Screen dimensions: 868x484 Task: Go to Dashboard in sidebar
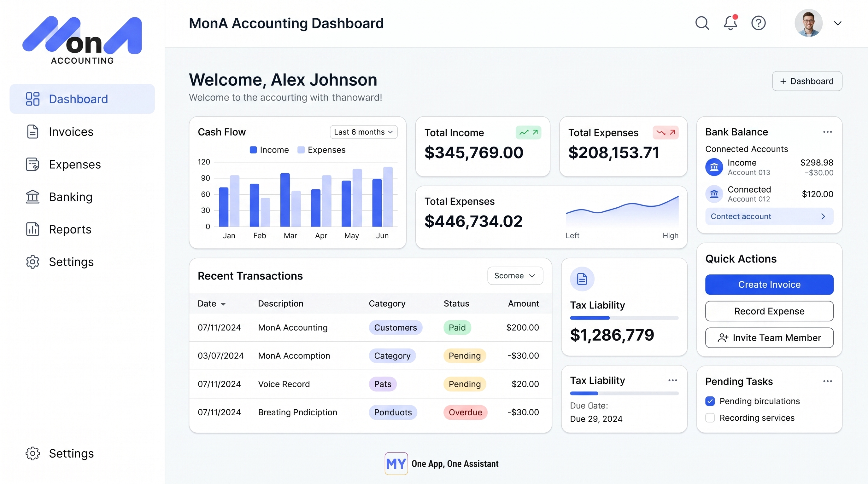[x=82, y=99]
